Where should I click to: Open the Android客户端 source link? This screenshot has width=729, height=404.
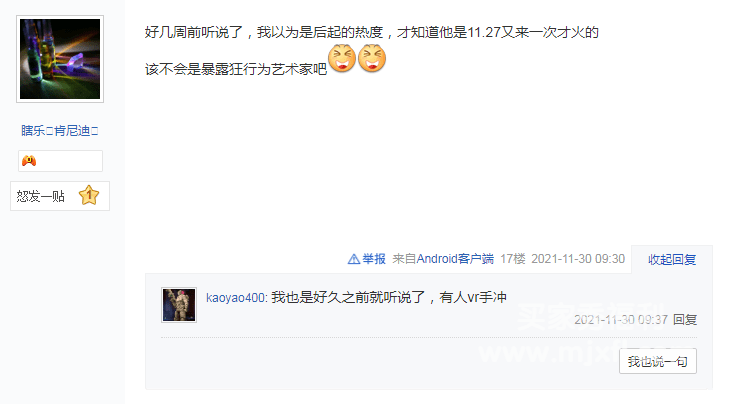click(455, 259)
